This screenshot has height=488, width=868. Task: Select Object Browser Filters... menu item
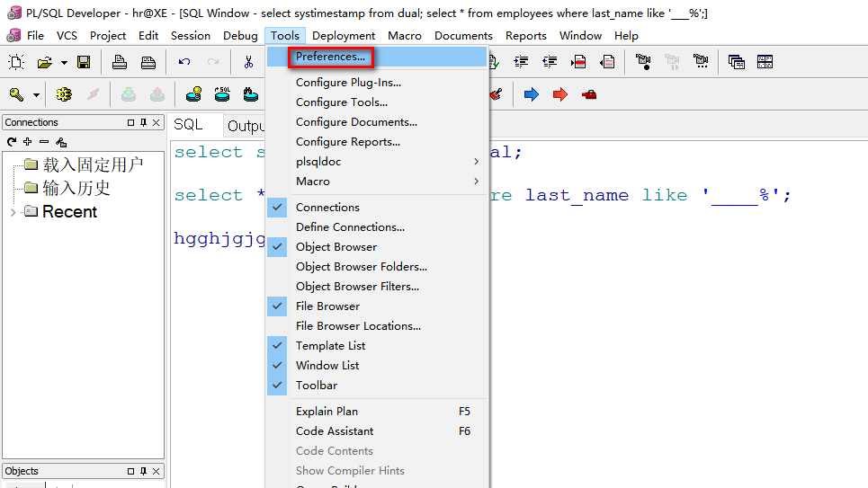click(x=376, y=287)
